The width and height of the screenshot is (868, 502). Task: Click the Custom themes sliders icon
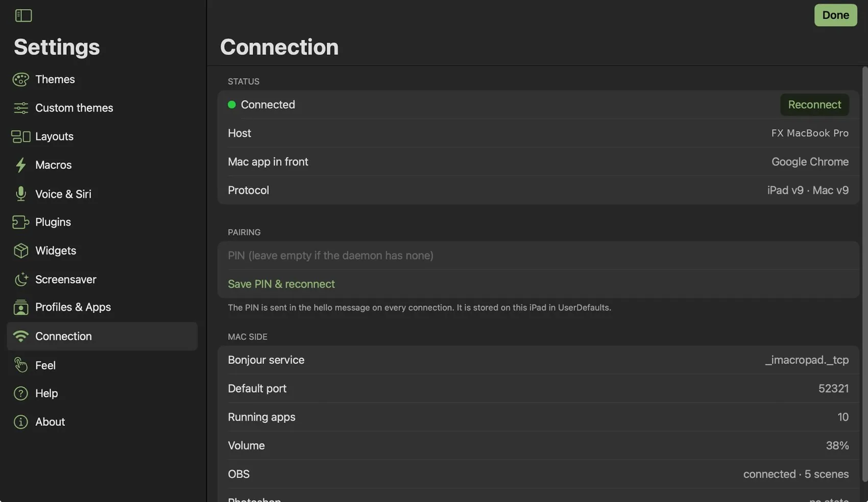pos(21,108)
